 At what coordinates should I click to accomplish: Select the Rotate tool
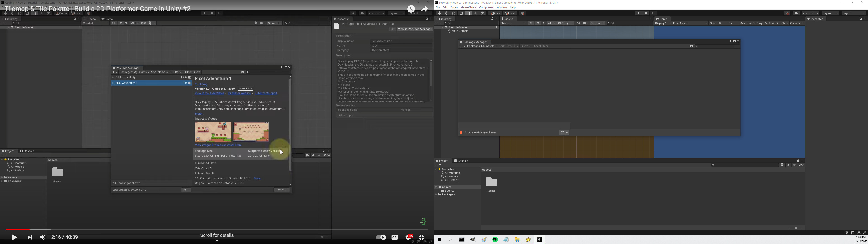[x=454, y=13]
